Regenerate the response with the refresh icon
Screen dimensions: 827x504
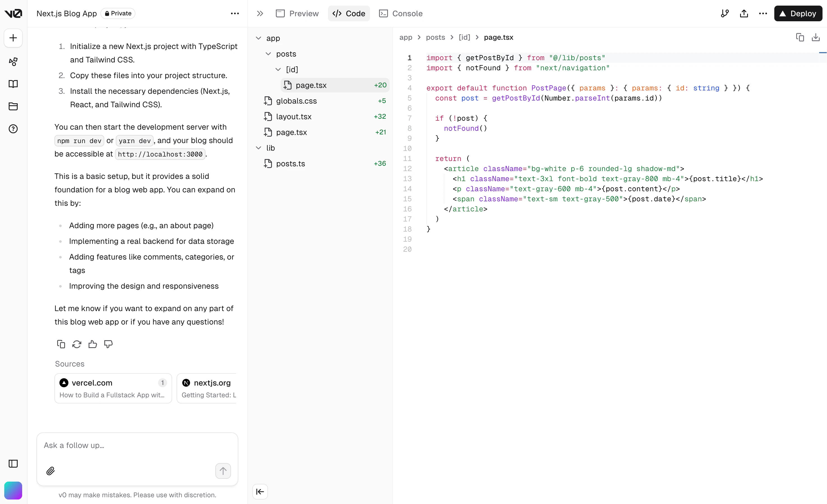pyautogui.click(x=77, y=344)
